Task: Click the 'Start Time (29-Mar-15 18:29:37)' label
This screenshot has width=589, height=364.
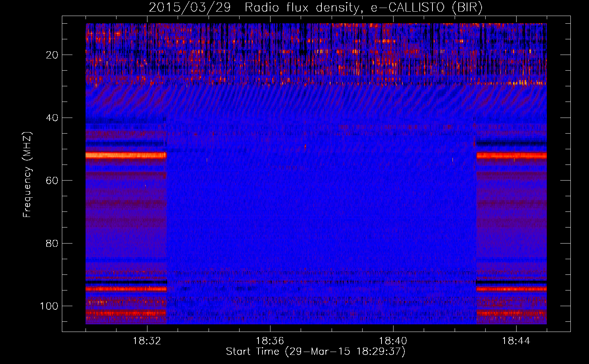Action: (316, 352)
